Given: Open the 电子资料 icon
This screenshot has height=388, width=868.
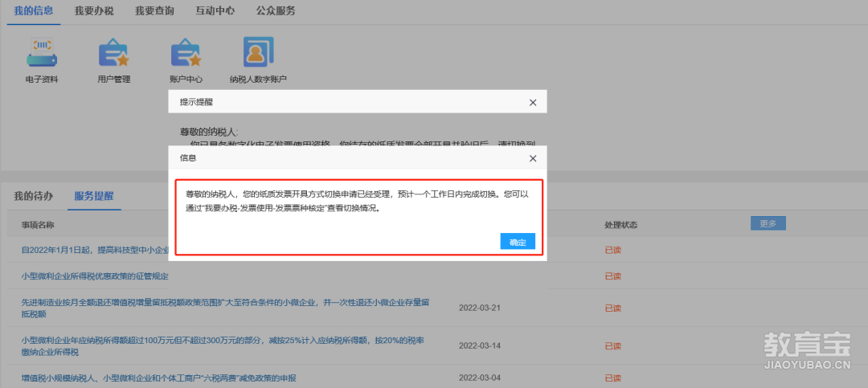Looking at the screenshot, I should pyautogui.click(x=42, y=59).
